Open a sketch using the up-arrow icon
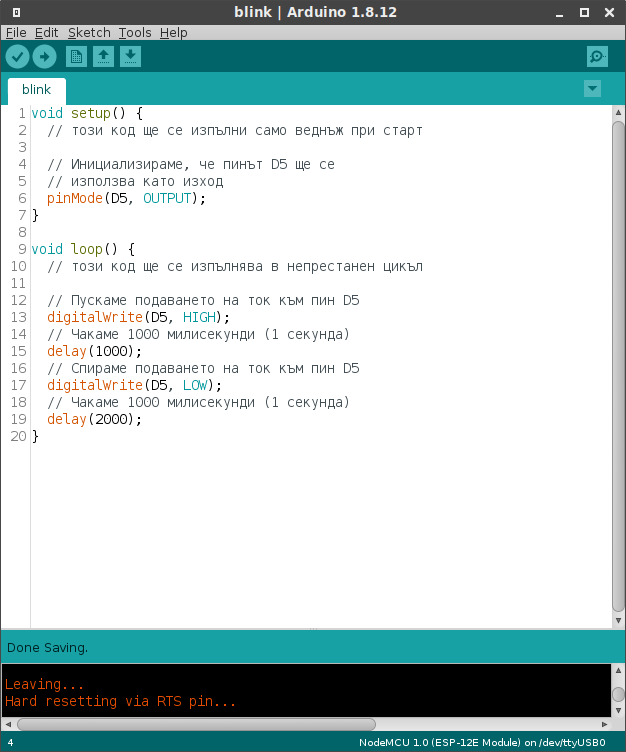Screen dimensions: 626x752 103,57
